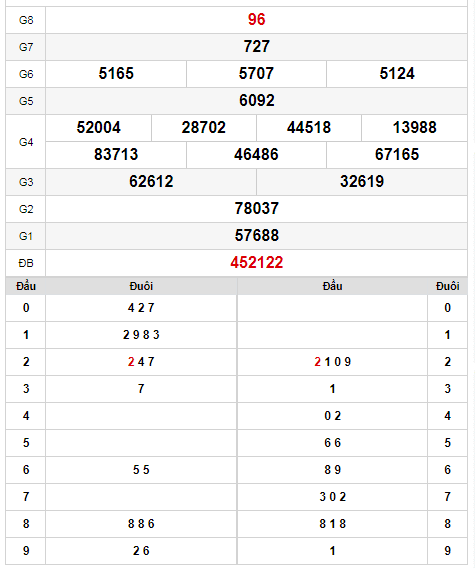This screenshot has height=568, width=475.
Task: Select G4 number 28702
Action: click(204, 128)
